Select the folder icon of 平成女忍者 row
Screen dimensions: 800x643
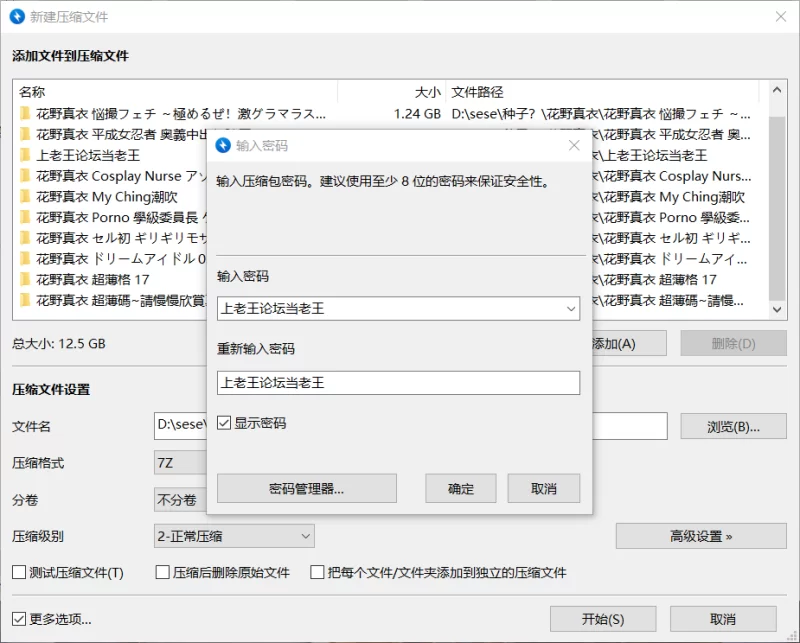25,134
